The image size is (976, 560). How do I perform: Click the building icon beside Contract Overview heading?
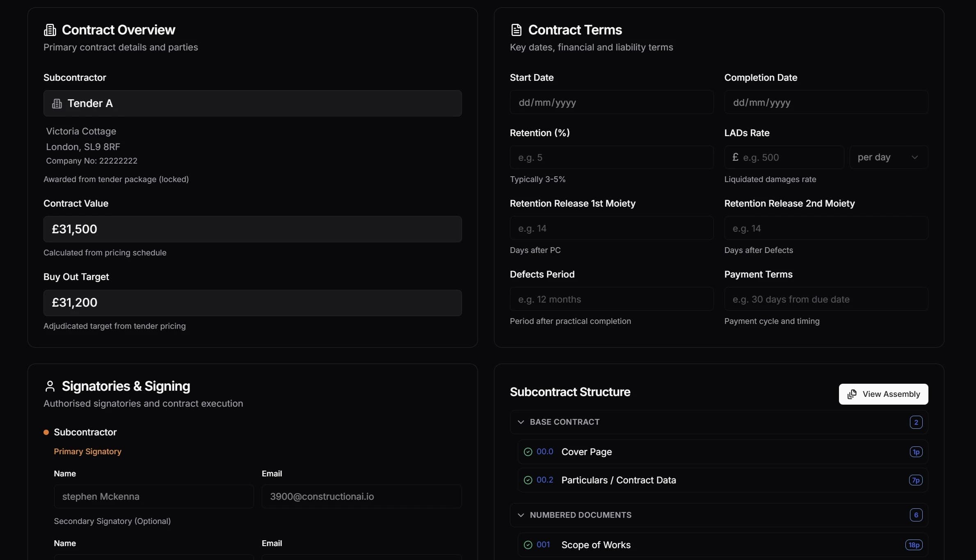pyautogui.click(x=50, y=29)
